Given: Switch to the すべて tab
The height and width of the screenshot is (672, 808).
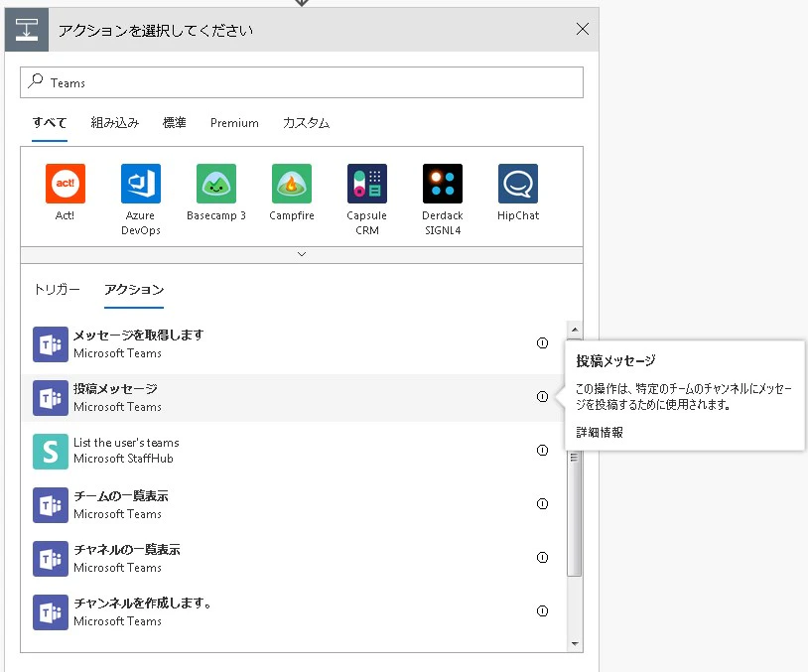Looking at the screenshot, I should [x=50, y=123].
